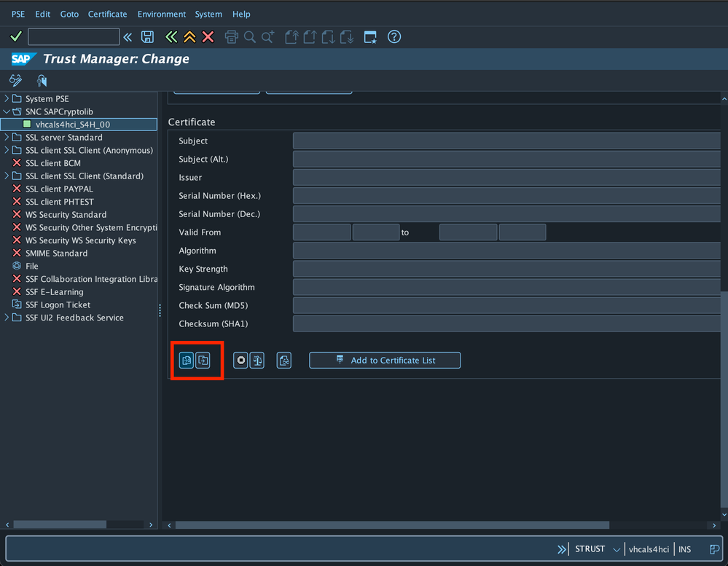This screenshot has width=728, height=566.
Task: Open the System menu
Action: click(x=208, y=14)
